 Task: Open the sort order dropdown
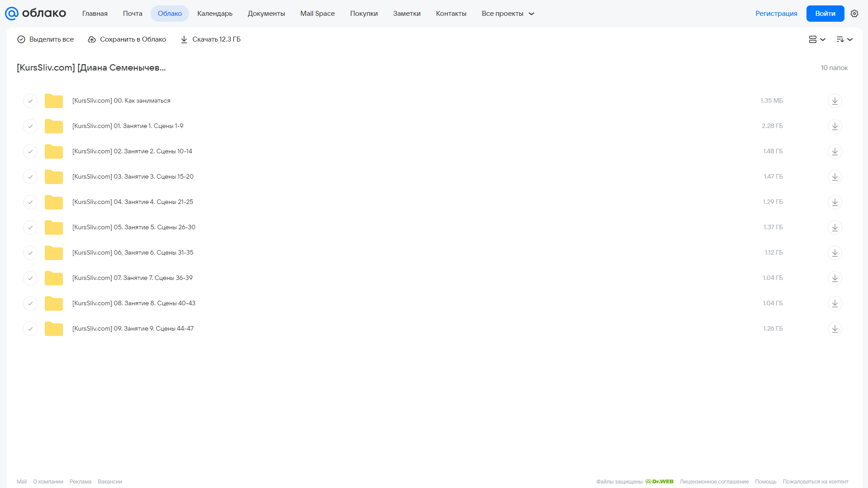pos(844,39)
